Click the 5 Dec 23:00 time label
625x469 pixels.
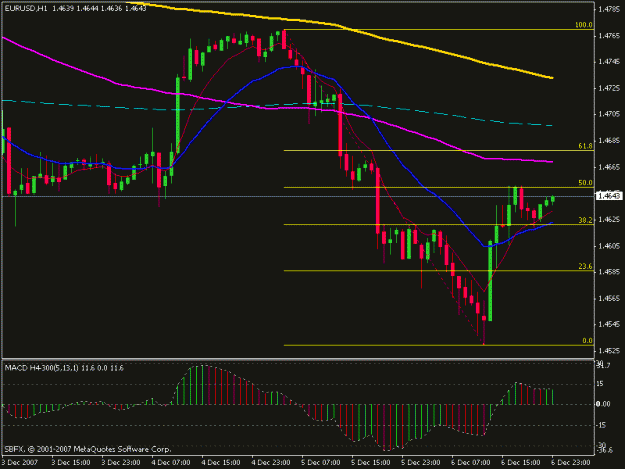pos(421,463)
